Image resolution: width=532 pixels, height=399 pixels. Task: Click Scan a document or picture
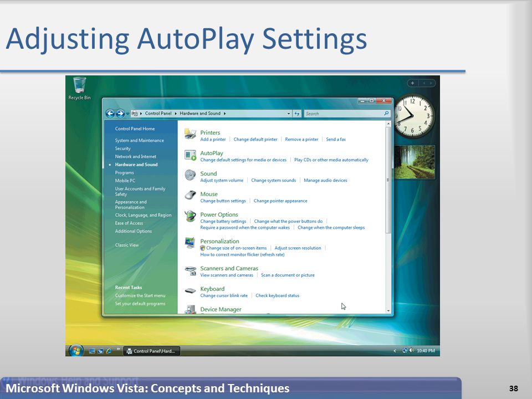coord(288,275)
